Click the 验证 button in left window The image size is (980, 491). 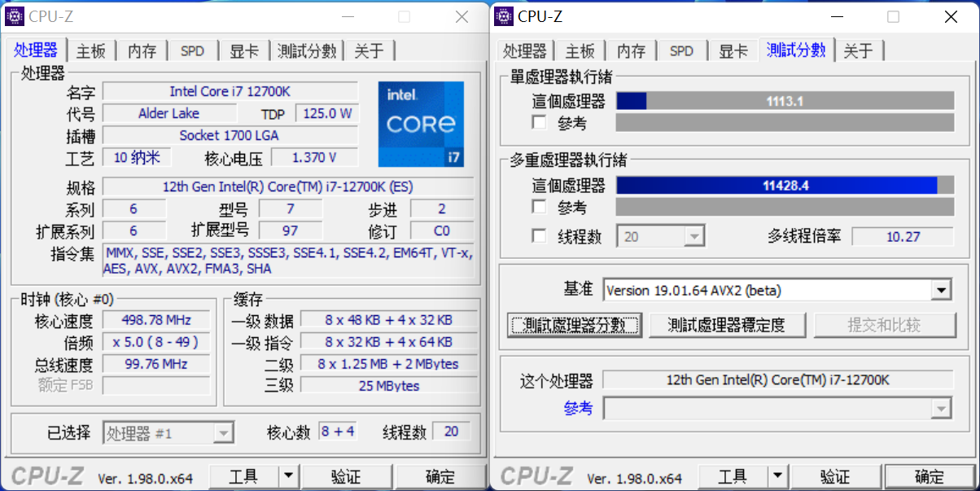(347, 476)
